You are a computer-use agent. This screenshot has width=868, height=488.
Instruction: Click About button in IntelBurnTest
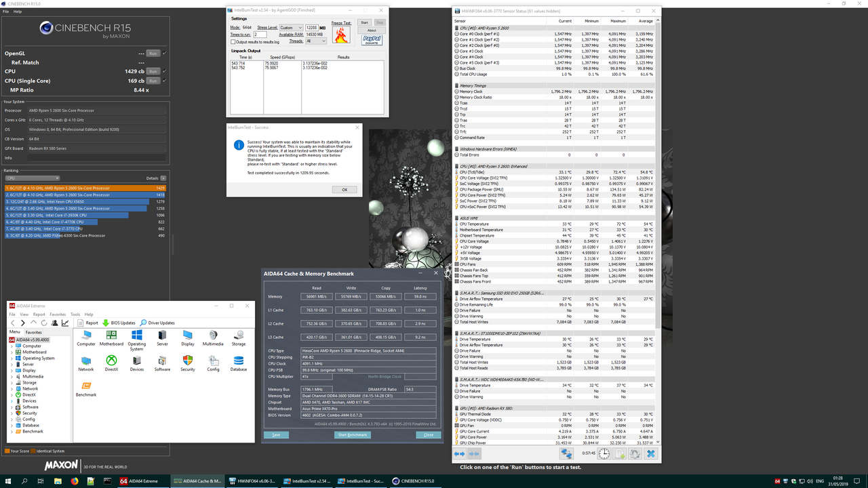(x=372, y=30)
